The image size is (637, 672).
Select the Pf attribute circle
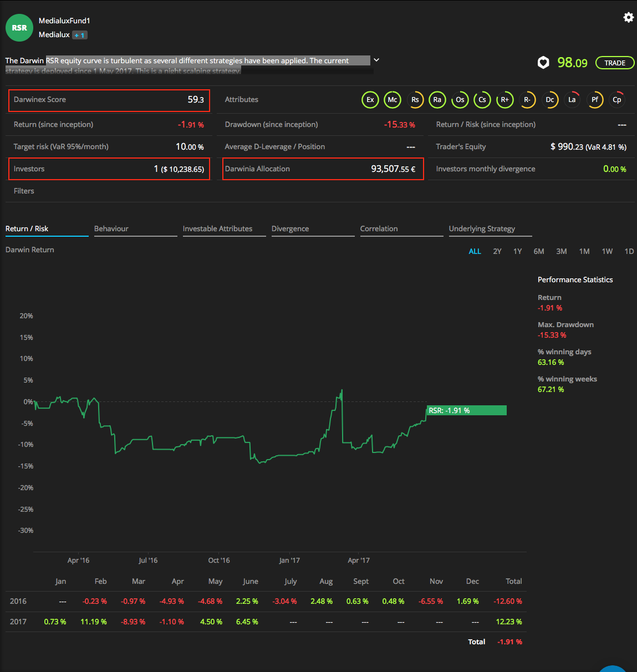[595, 100]
